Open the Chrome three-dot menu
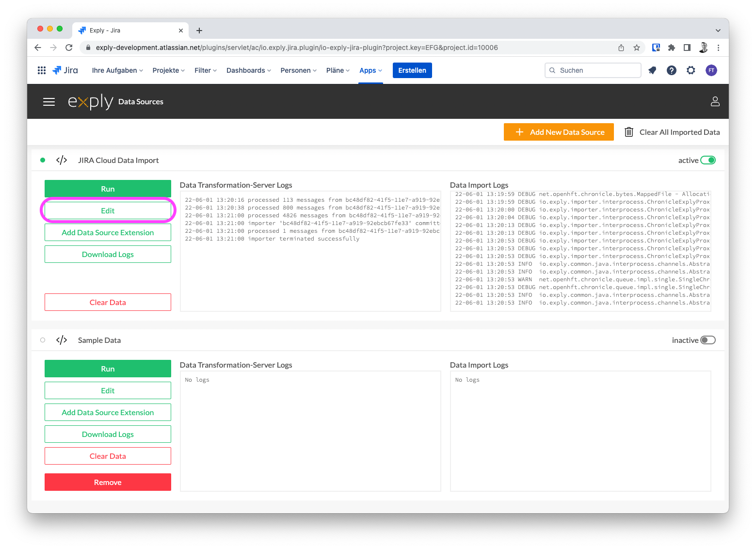Viewport: 756px width, 549px height. coord(718,48)
